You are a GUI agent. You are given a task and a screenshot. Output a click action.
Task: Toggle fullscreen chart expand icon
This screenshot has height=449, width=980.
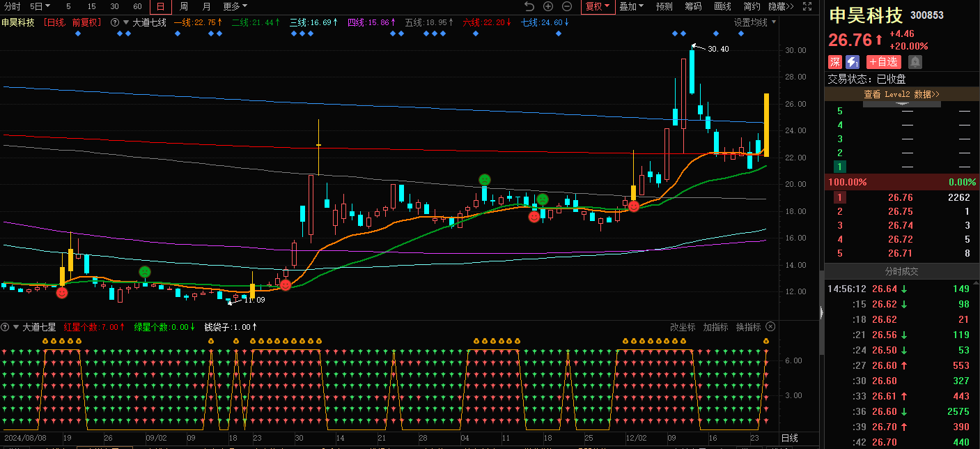click(807, 6)
